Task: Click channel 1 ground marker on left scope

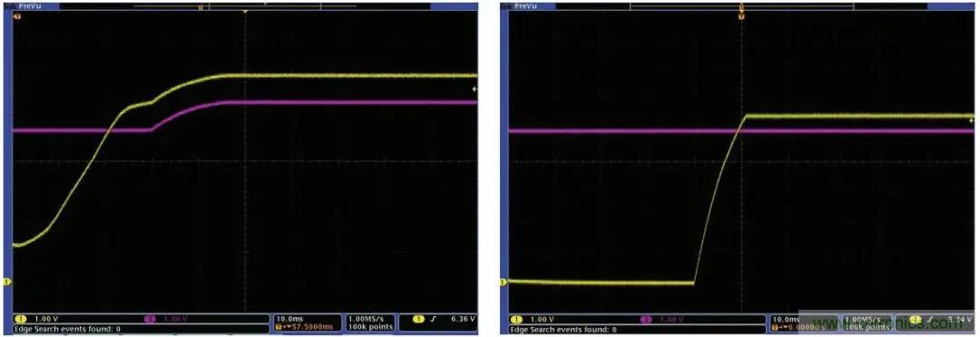Action: 7,282
